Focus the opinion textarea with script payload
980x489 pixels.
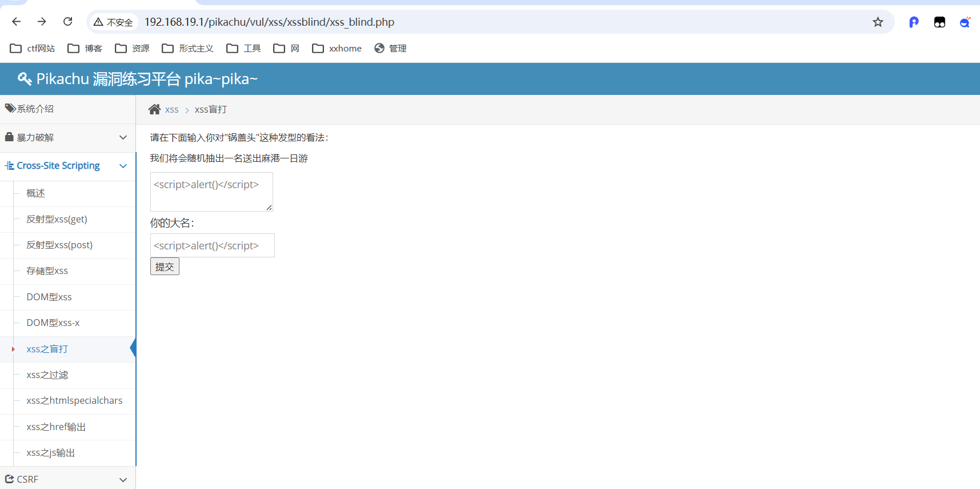(x=211, y=192)
